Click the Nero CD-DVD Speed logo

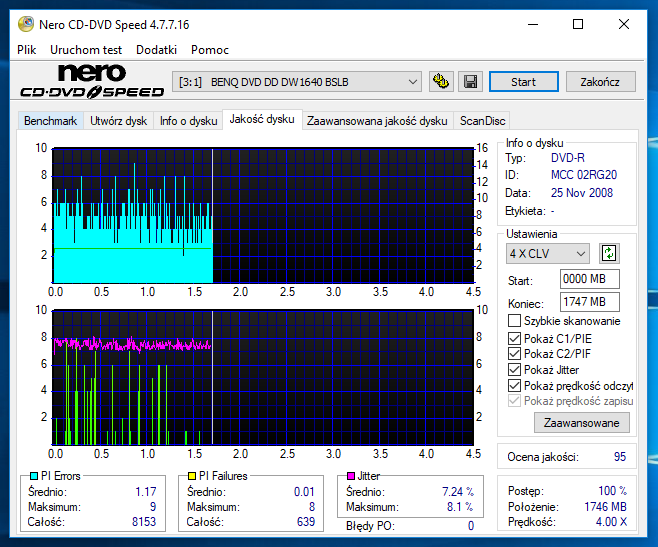pyautogui.click(x=92, y=81)
